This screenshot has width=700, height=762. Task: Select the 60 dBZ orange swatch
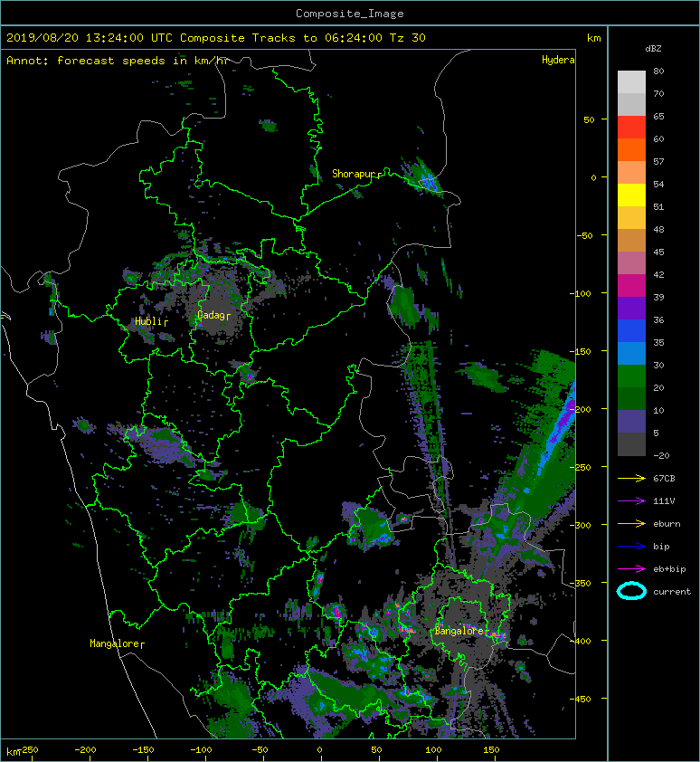point(631,149)
